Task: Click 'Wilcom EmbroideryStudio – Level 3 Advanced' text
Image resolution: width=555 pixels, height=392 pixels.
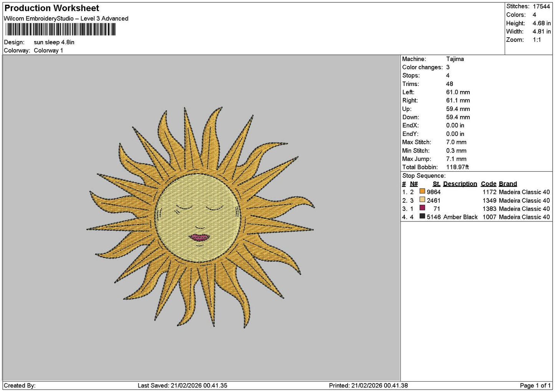Action: tap(66, 18)
